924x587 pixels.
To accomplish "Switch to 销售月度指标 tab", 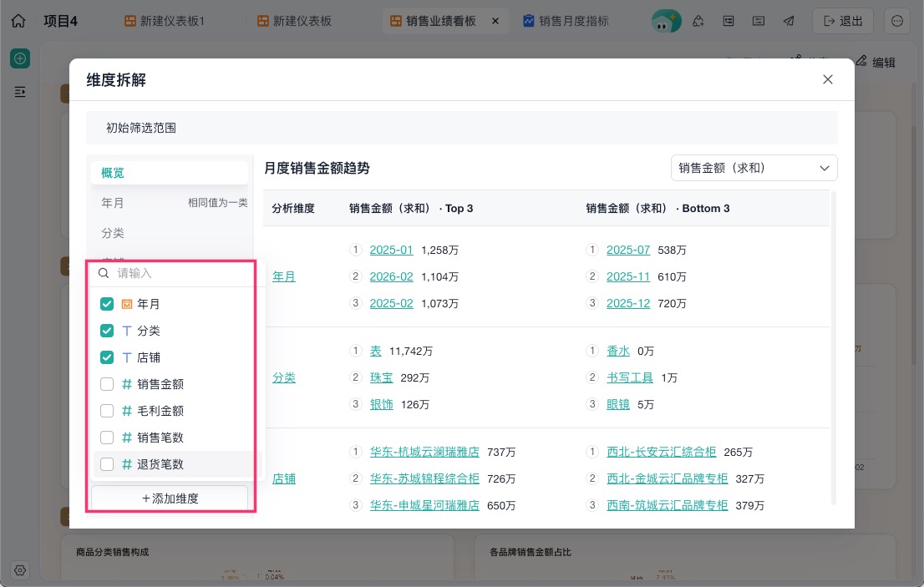I will 566,21.
